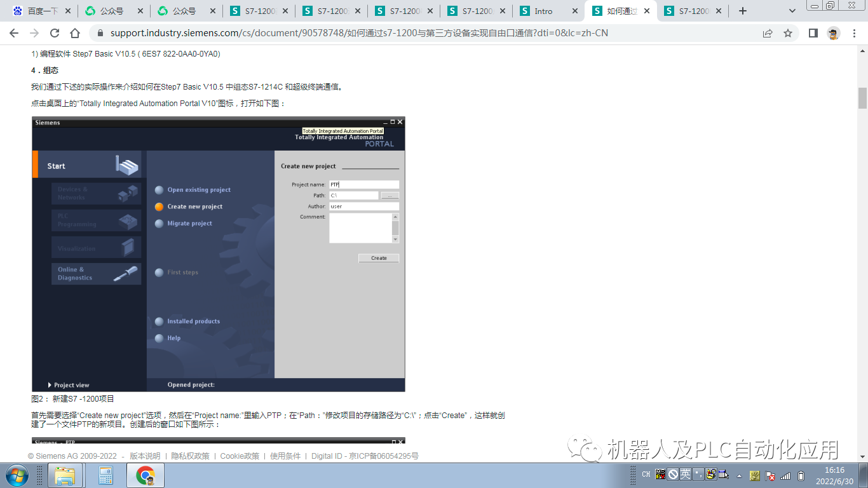Open the 隐私权政策 footer link
Image resolution: width=868 pixels, height=488 pixels.
click(x=190, y=456)
